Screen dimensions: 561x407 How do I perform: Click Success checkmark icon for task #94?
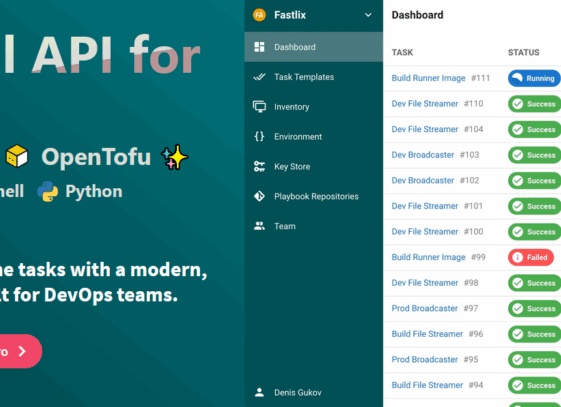(x=517, y=386)
